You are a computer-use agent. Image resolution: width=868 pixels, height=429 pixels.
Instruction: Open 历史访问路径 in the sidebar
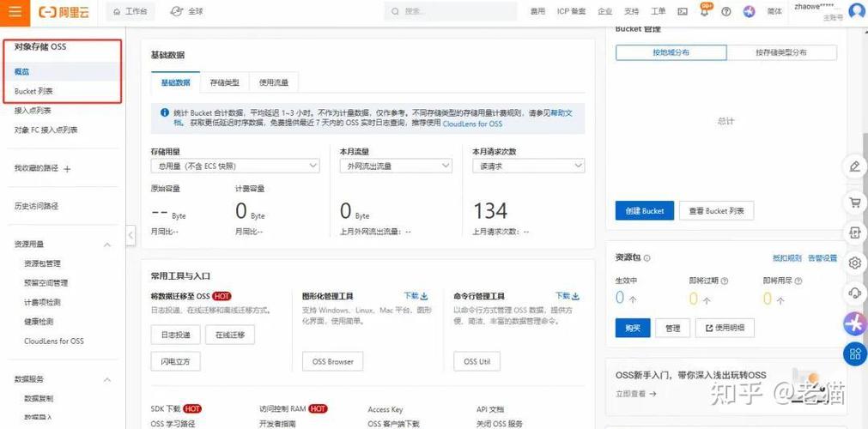click(36, 206)
